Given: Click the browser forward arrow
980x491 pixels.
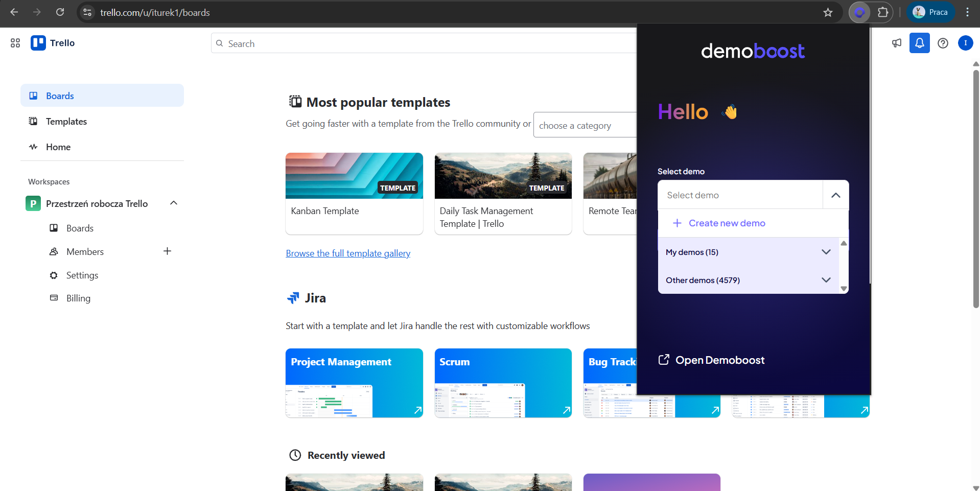Looking at the screenshot, I should (37, 12).
